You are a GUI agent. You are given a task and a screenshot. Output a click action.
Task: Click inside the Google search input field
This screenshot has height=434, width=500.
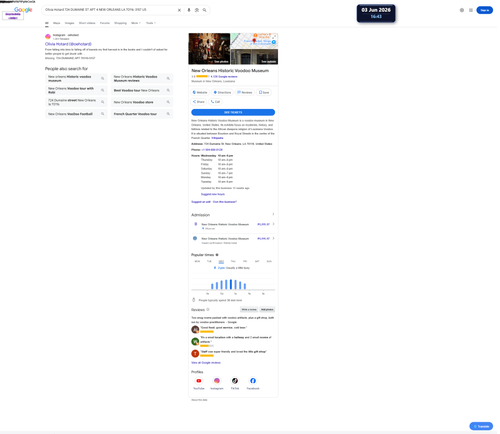[x=110, y=10]
